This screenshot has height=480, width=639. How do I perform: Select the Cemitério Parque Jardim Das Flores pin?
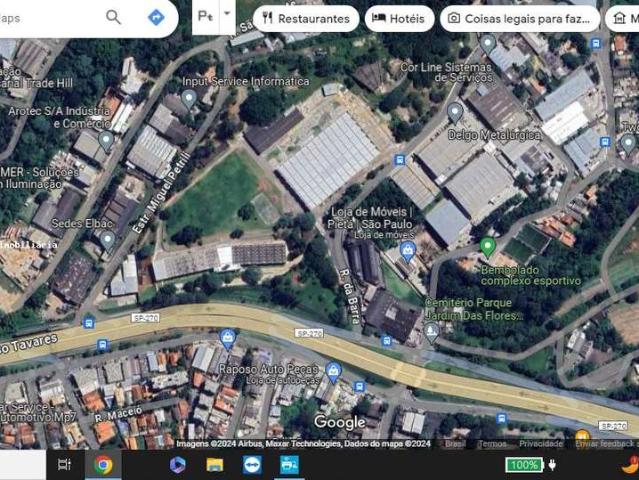[x=431, y=332]
